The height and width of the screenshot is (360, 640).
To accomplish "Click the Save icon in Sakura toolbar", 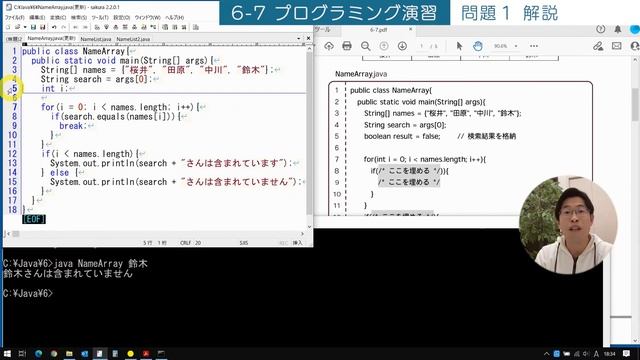I will coord(33,27).
